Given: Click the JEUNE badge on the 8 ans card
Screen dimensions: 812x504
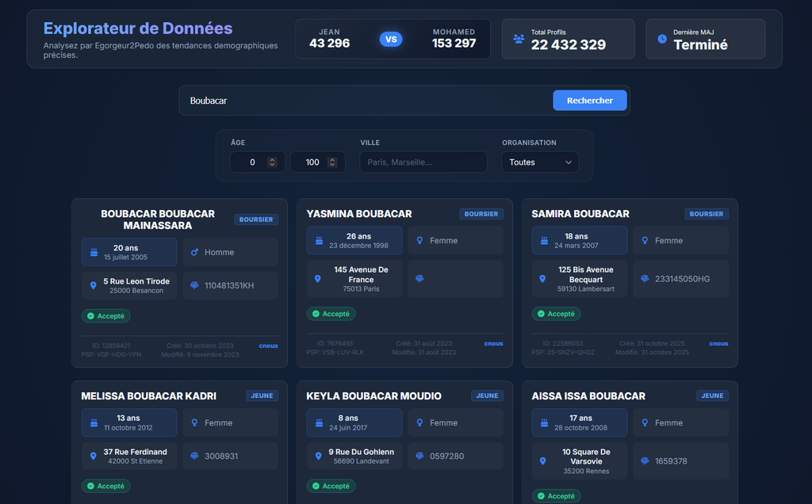Looking at the screenshot, I should pos(487,395).
